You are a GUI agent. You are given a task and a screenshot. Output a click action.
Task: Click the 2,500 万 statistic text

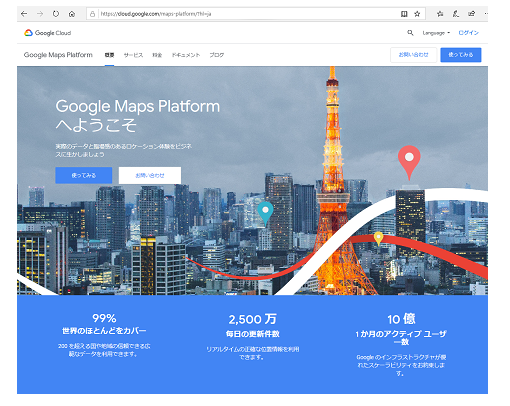pyautogui.click(x=253, y=319)
